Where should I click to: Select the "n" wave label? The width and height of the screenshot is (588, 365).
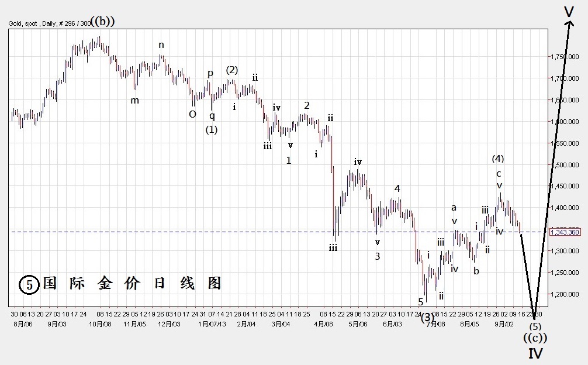161,45
